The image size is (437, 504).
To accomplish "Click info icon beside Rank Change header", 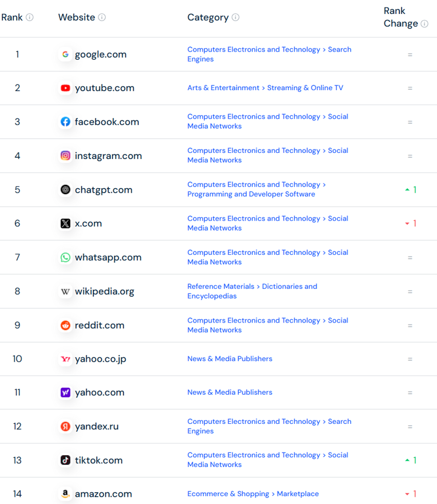I will click(x=425, y=24).
